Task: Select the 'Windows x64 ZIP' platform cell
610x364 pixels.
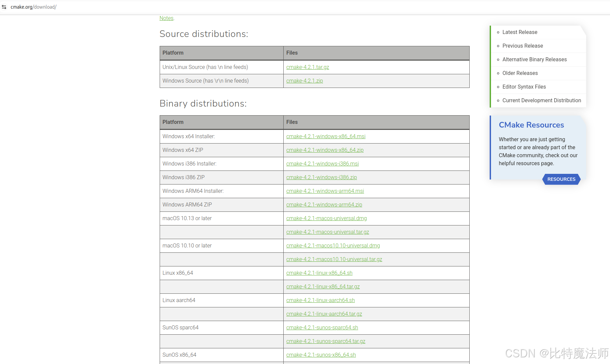Action: point(222,150)
